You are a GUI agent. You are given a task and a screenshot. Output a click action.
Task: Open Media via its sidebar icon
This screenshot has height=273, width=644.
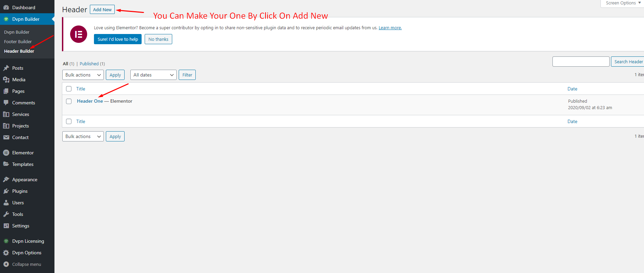pyautogui.click(x=6, y=80)
